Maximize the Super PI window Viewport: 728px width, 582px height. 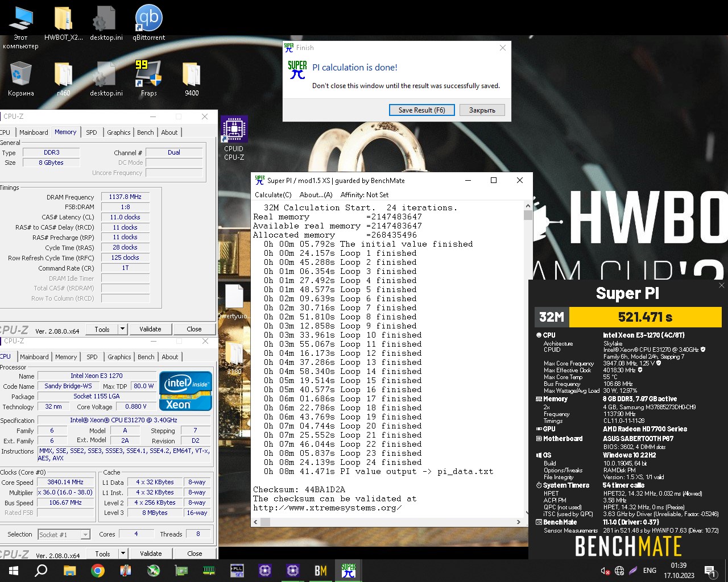click(494, 180)
